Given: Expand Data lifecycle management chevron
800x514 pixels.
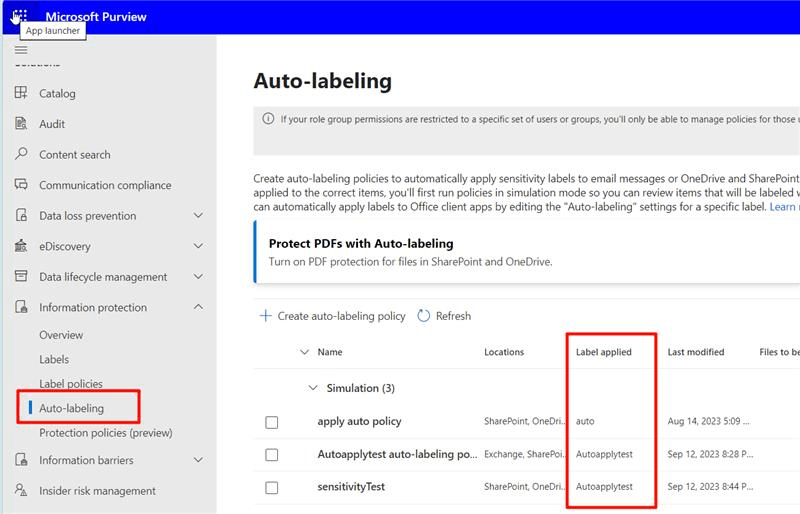Looking at the screenshot, I should click(x=198, y=277).
